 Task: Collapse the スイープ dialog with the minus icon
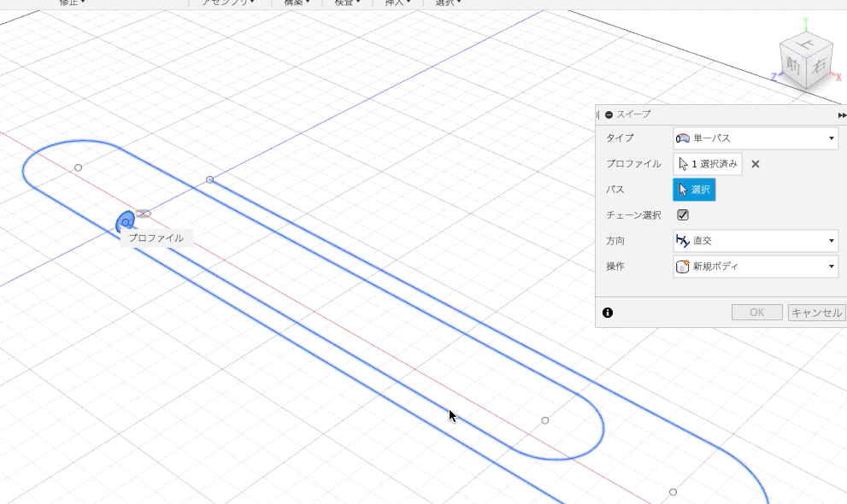point(609,114)
